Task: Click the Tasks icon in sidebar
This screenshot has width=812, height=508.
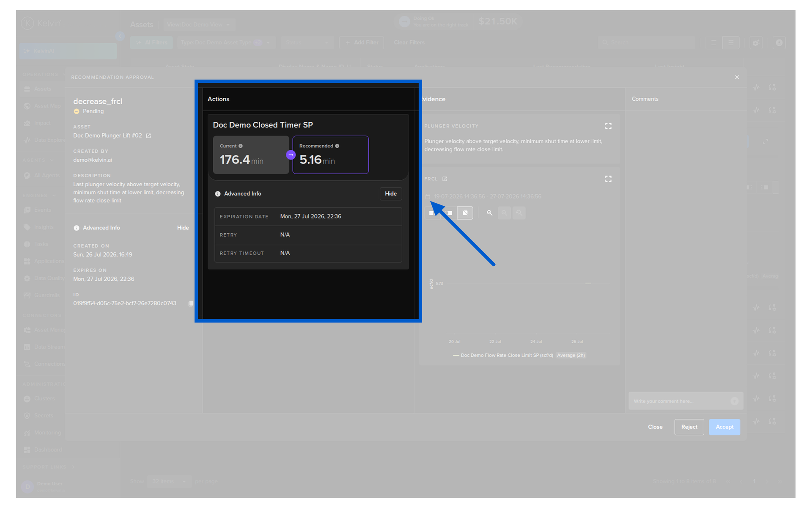Action: 27,244
